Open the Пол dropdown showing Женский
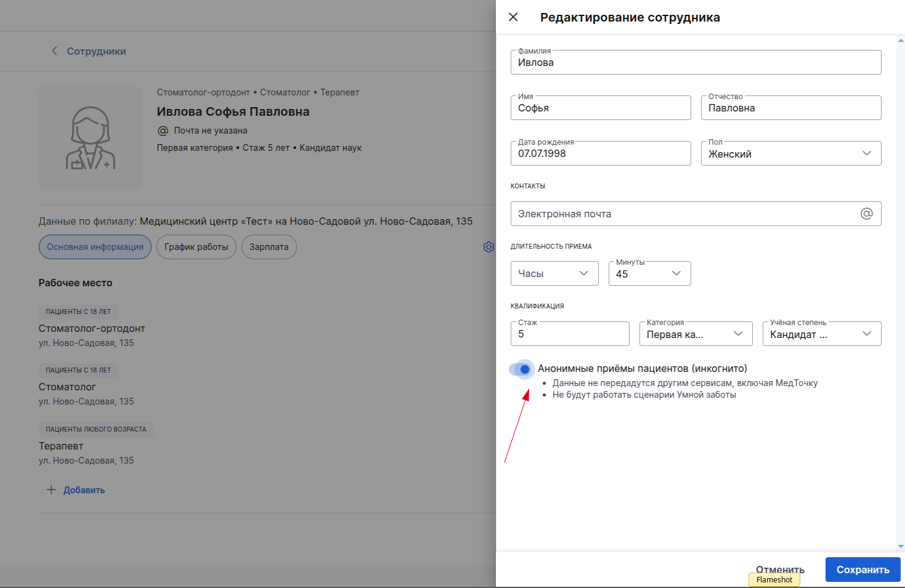This screenshot has height=588, width=905. 791,153
